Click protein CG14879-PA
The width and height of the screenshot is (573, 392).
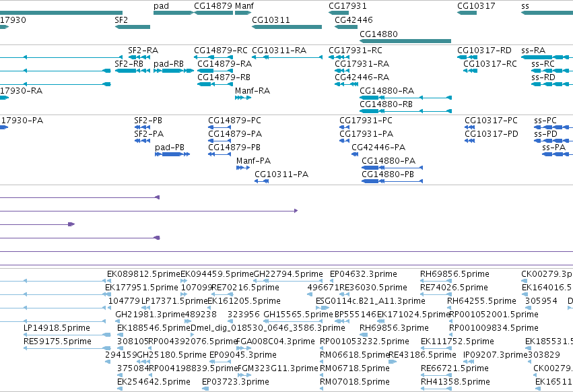(x=220, y=141)
